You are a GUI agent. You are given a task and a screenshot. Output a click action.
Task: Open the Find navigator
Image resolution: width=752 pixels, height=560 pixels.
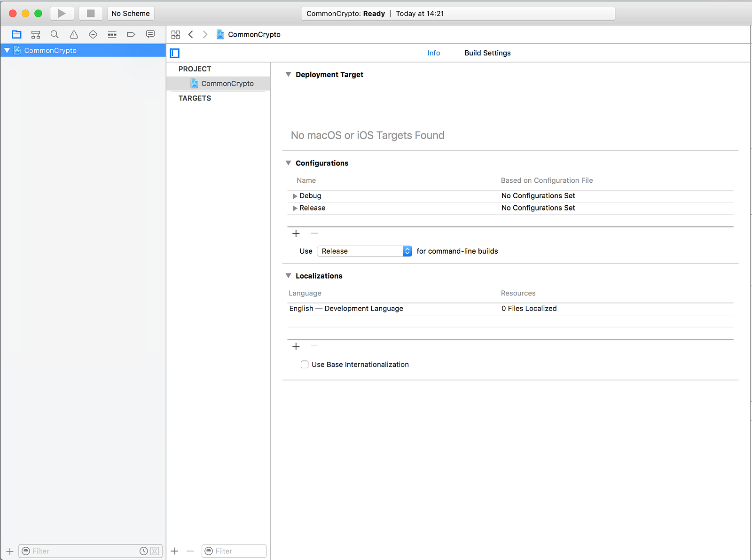coord(55,34)
